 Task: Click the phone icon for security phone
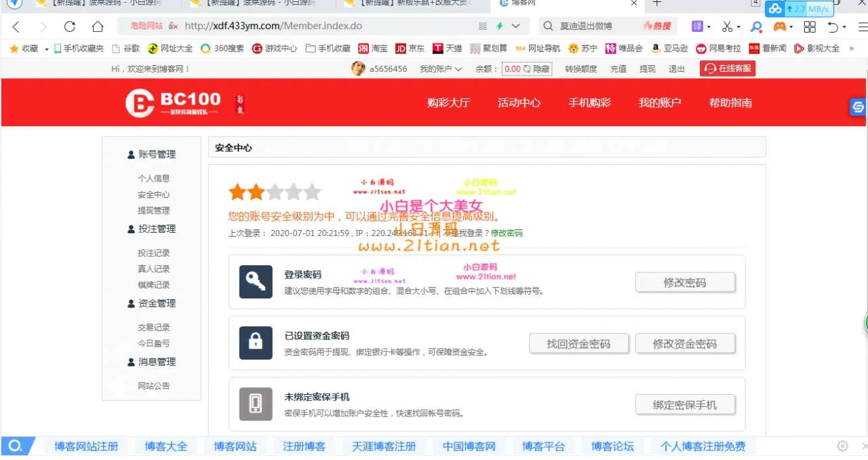tap(256, 404)
